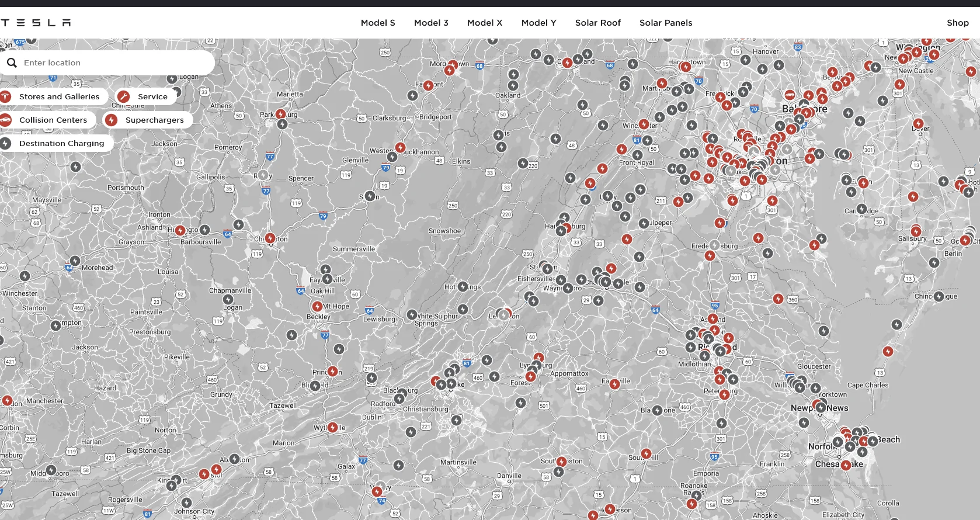The height and width of the screenshot is (520, 980).
Task: Open the Model 3 menu item
Action: (x=431, y=23)
